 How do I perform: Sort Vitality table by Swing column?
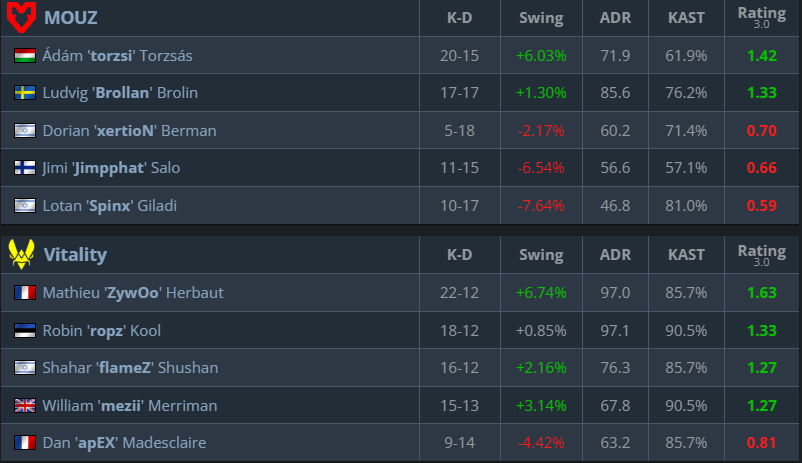click(x=541, y=255)
